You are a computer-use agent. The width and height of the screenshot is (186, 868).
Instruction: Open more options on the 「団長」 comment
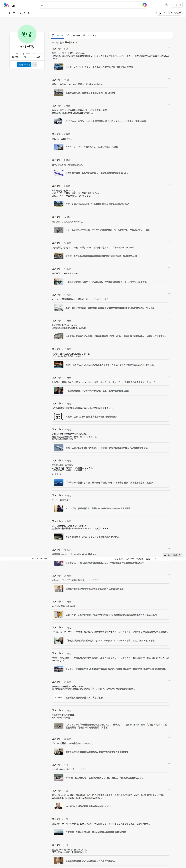[x=168, y=133]
